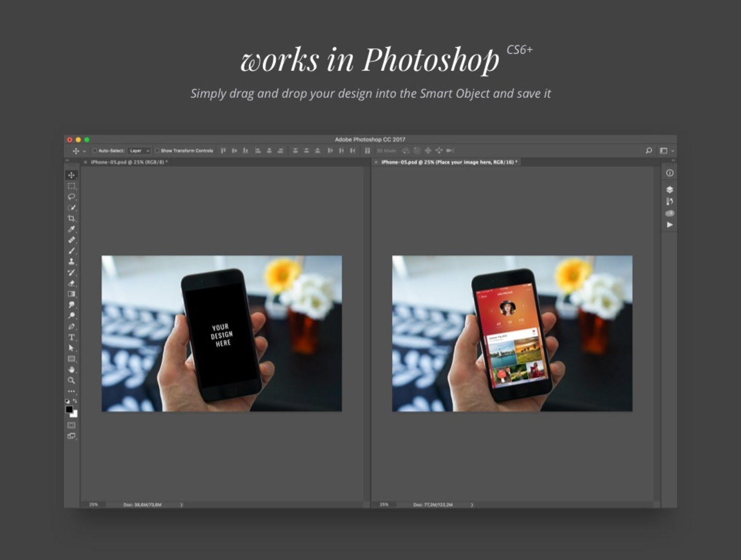Choose the Horizontal Type tool
Screen dimensions: 741x560
click(71, 337)
